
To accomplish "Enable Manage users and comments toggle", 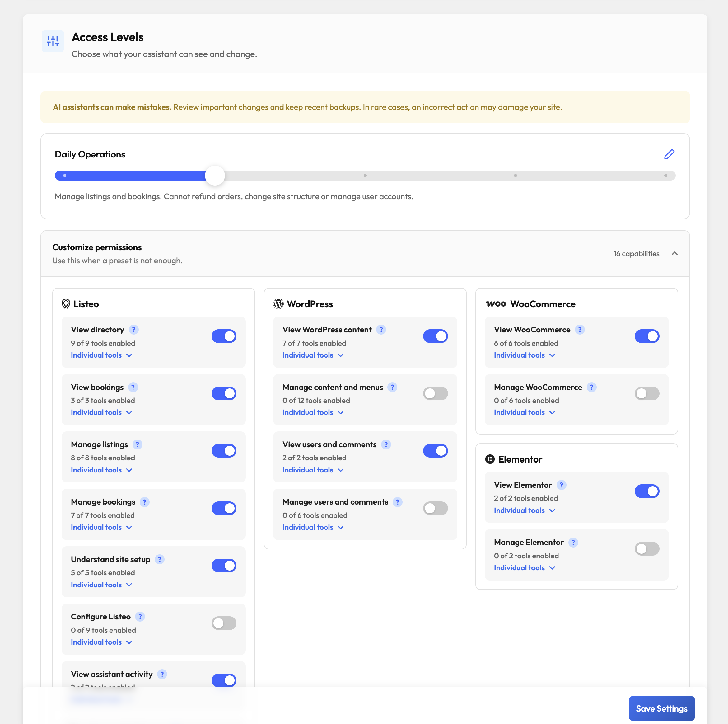I will pyautogui.click(x=436, y=508).
